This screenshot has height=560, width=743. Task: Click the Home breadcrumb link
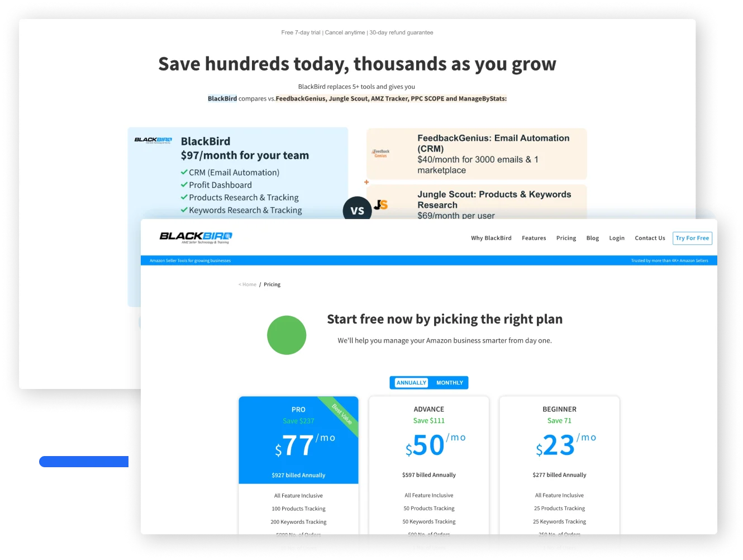249,284
